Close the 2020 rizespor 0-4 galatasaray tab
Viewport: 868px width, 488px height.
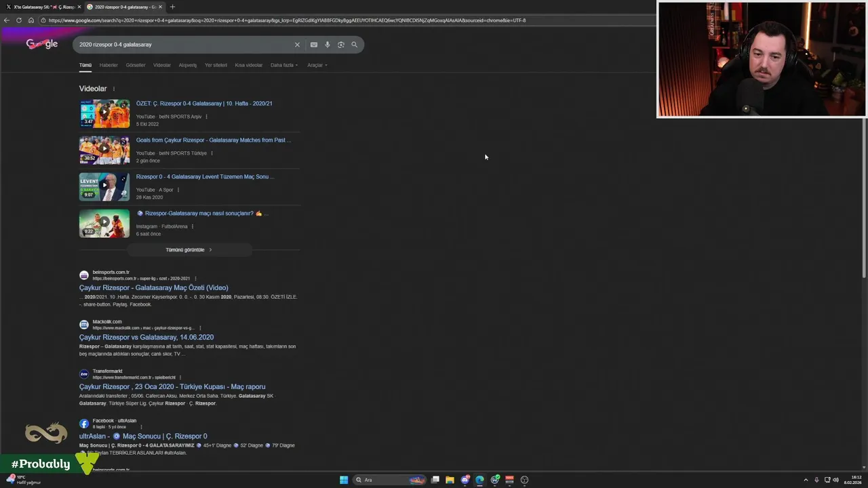[x=160, y=7]
